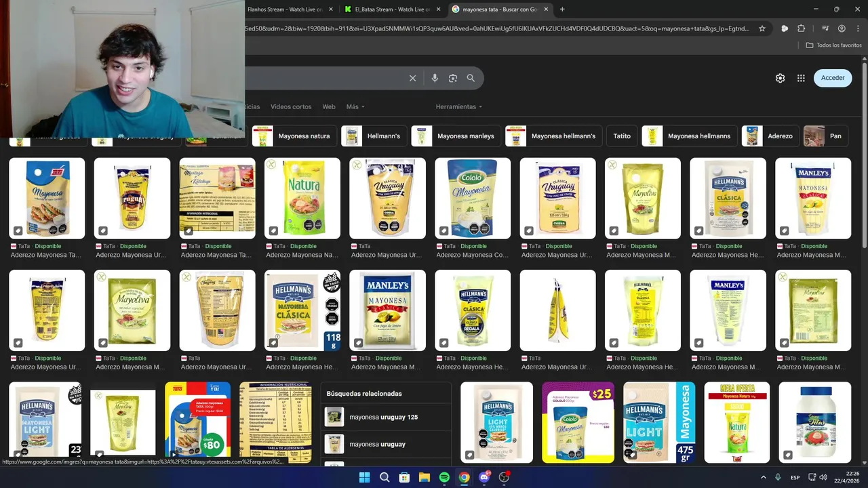Image resolution: width=868 pixels, height=488 pixels.
Task: Open Spotify from taskbar
Action: [444, 477]
